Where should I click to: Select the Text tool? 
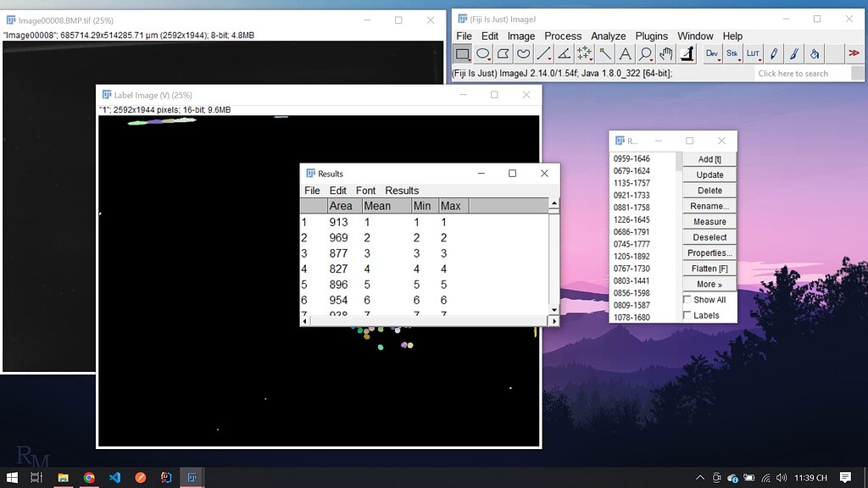(x=625, y=53)
